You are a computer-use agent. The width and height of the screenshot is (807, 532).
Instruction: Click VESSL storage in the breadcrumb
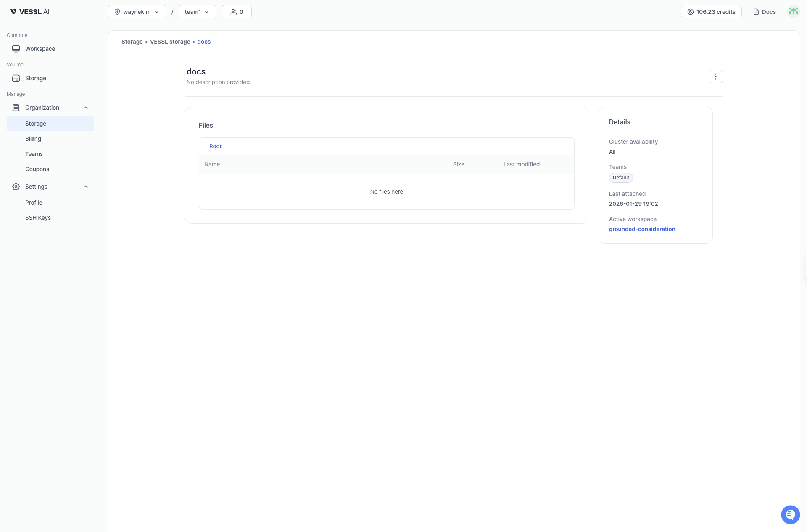(x=170, y=42)
